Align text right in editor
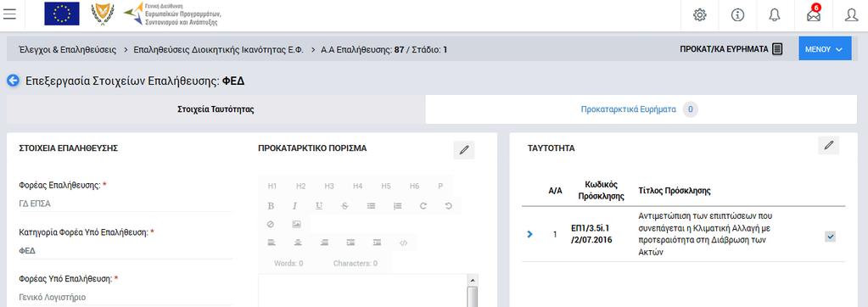Screen dimensions: 868x307 coord(324,243)
